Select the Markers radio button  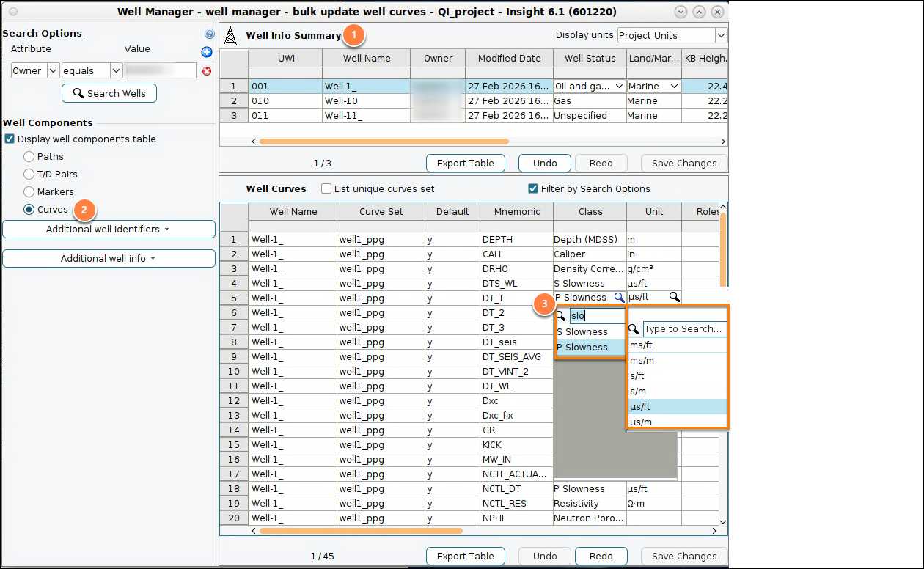(29, 192)
